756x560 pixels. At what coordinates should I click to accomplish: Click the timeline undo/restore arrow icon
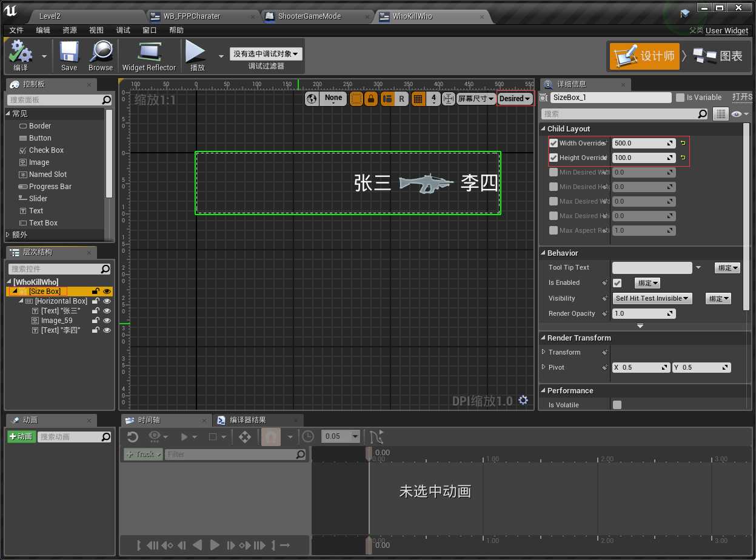(132, 436)
